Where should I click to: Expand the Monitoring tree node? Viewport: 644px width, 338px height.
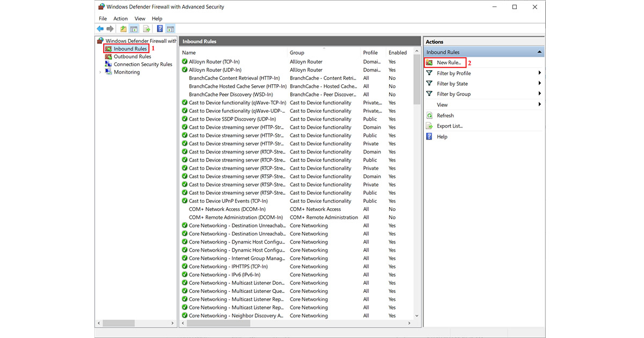(x=100, y=72)
